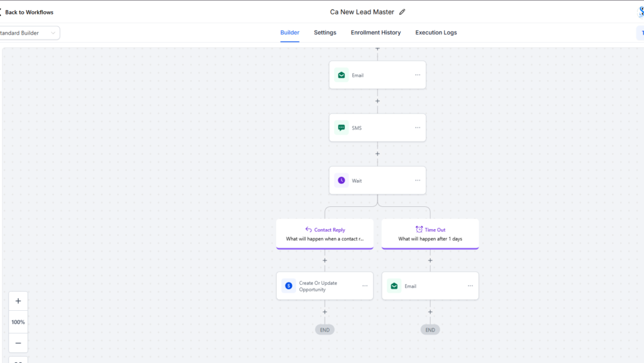Zoom in with the plus icon

[18, 301]
